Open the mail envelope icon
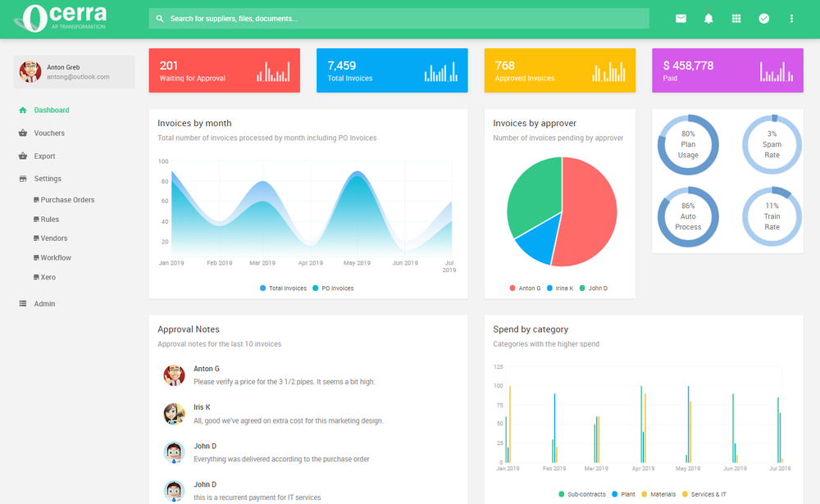Screen dimensions: 820x504 [x=681, y=19]
